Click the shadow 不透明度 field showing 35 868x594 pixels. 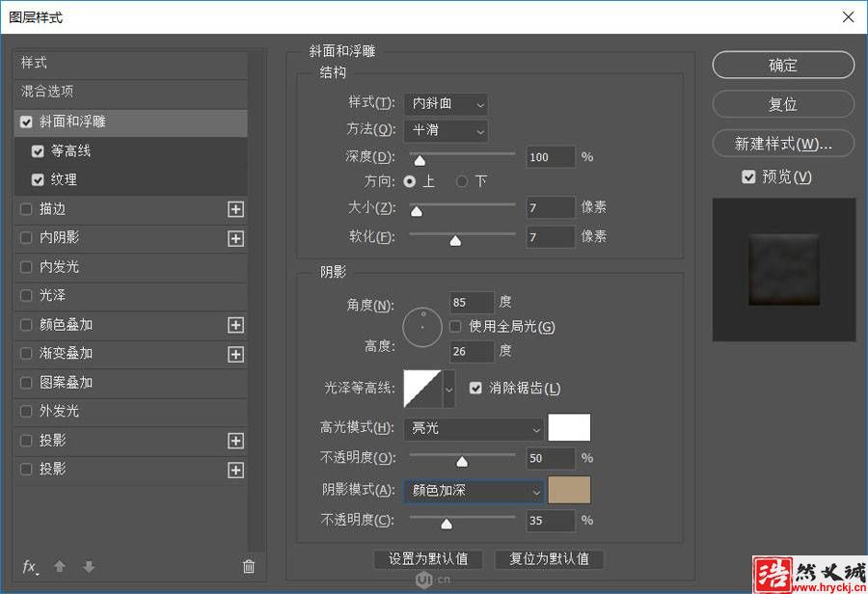[551, 521]
